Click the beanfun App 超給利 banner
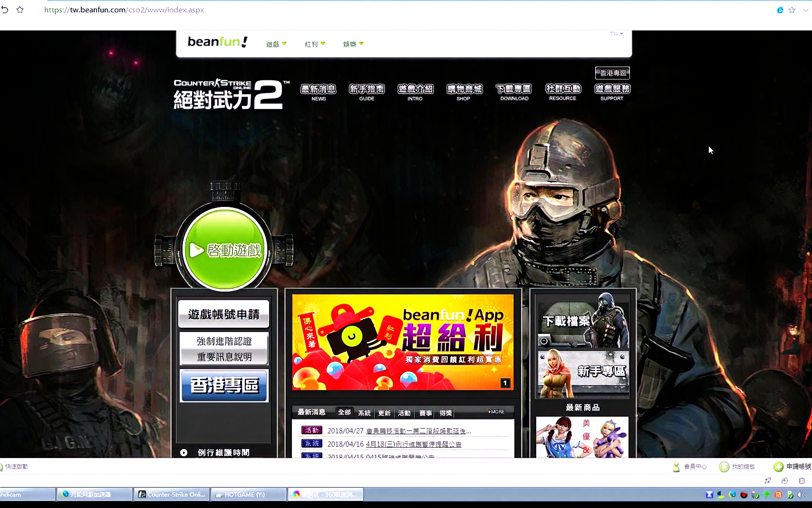The image size is (812, 508). click(403, 342)
